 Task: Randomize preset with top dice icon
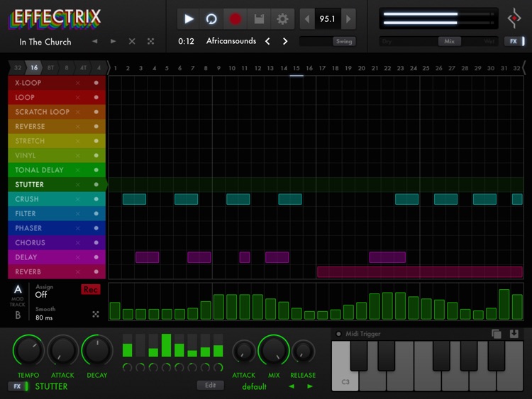[x=150, y=41]
